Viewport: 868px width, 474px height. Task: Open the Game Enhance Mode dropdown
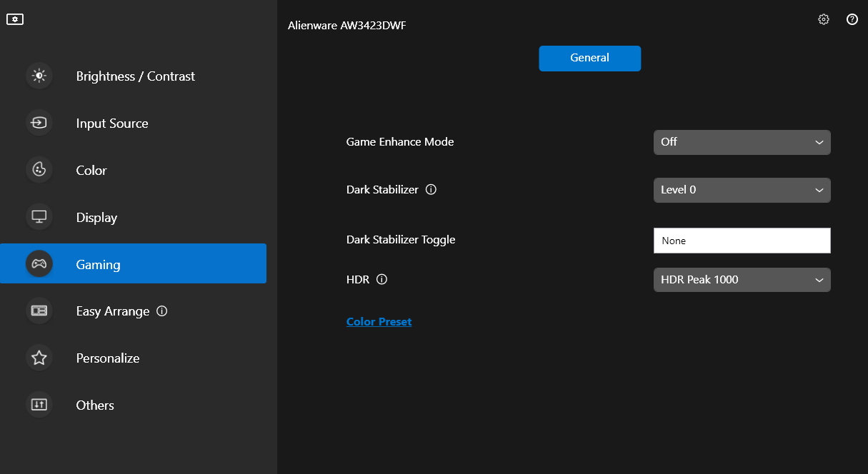[742, 142]
